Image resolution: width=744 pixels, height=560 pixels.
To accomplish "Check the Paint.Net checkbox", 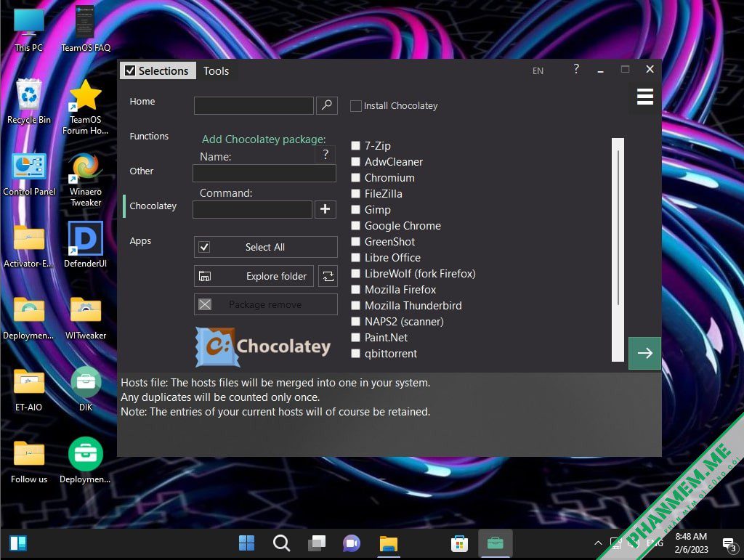I will pyautogui.click(x=355, y=338).
